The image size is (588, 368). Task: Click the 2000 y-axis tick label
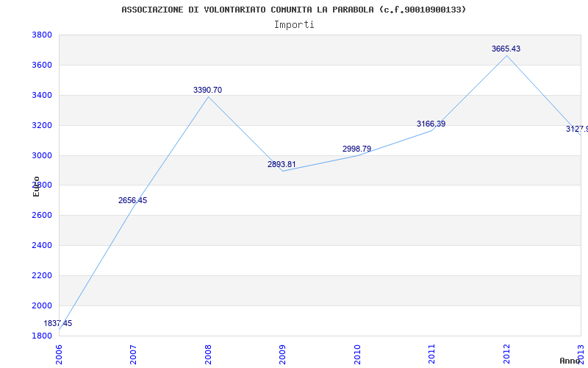[x=43, y=305]
